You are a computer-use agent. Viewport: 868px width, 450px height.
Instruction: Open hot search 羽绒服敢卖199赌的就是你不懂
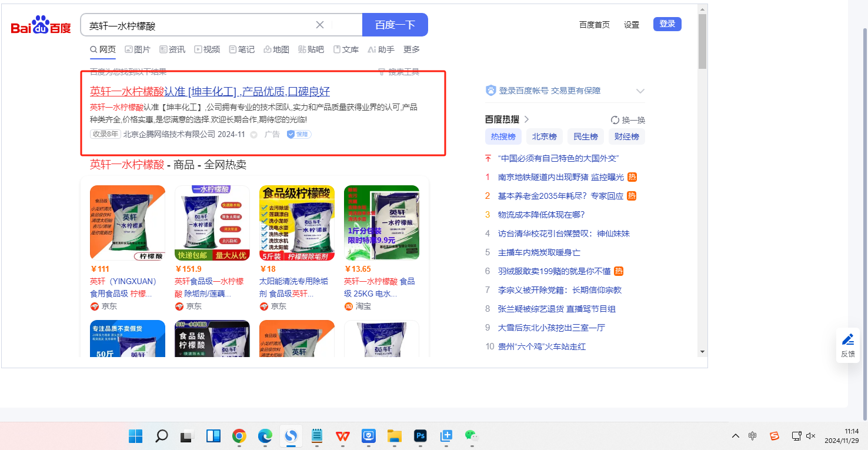click(554, 271)
